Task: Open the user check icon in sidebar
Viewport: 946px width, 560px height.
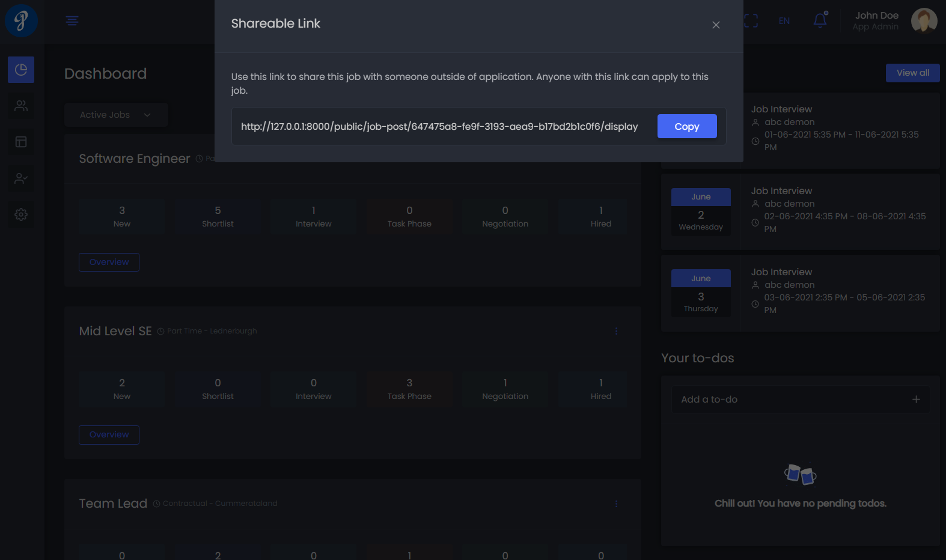Action: click(x=21, y=178)
